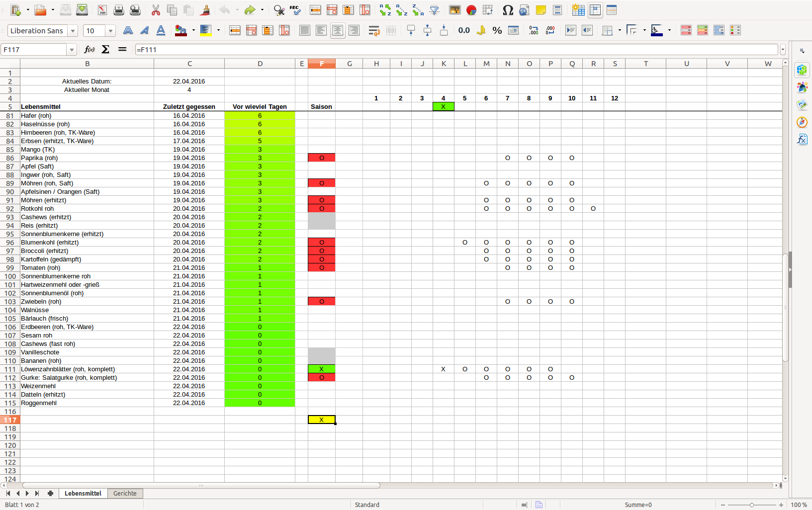Open highlighting color dropdown arrow
The height and width of the screenshot is (510, 812).
coord(218,30)
